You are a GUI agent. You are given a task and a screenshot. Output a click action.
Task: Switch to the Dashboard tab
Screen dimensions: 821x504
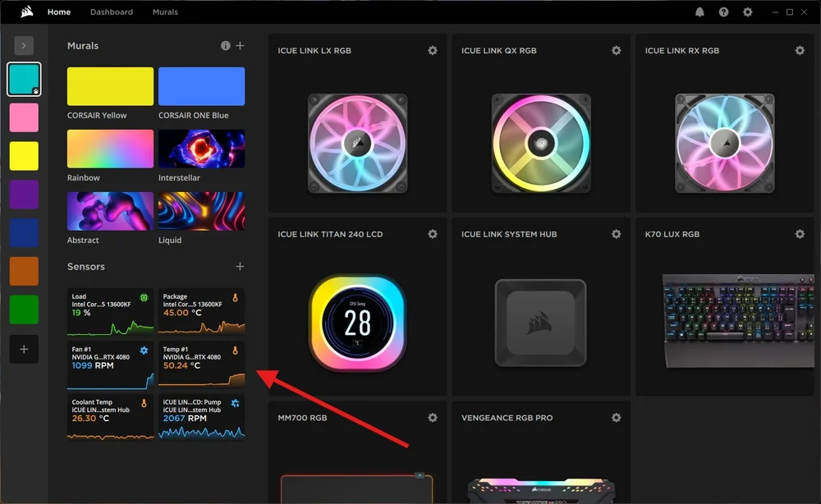(x=112, y=12)
